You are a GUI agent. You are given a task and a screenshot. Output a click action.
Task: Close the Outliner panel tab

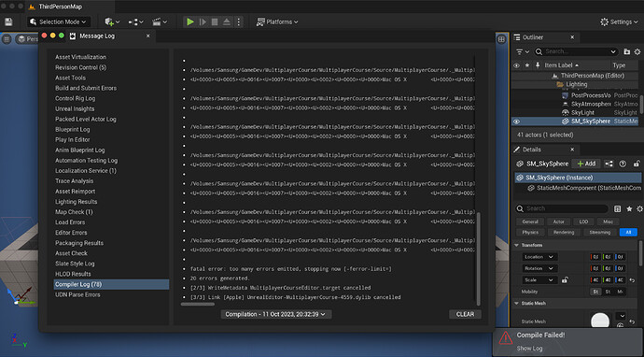572,37
